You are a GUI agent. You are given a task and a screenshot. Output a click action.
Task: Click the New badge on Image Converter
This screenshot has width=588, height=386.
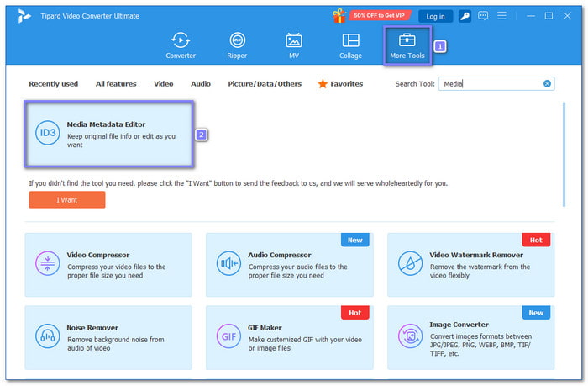click(x=536, y=313)
